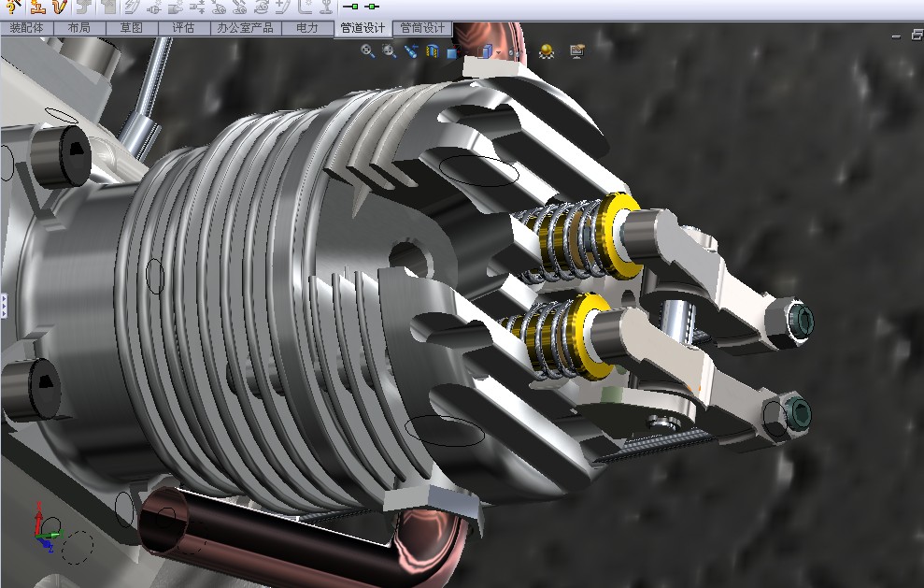
Task: Click the Apply Scene golden sphere icon
Action: (547, 51)
